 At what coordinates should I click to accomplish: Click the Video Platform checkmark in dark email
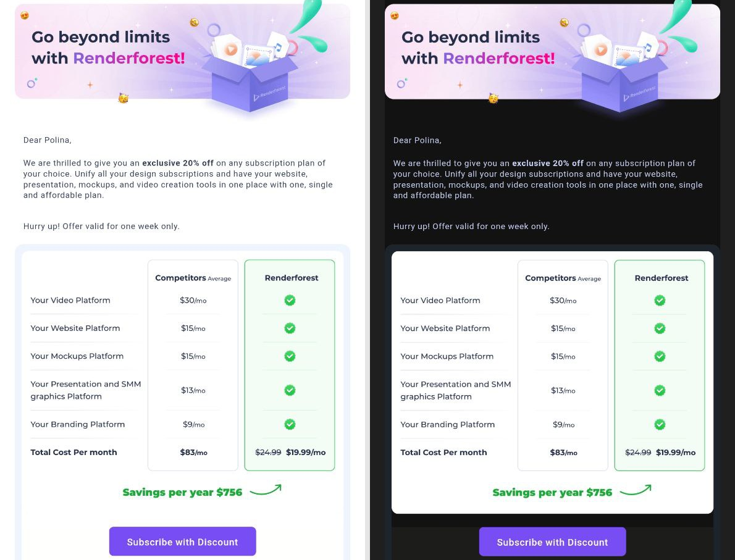coord(660,301)
